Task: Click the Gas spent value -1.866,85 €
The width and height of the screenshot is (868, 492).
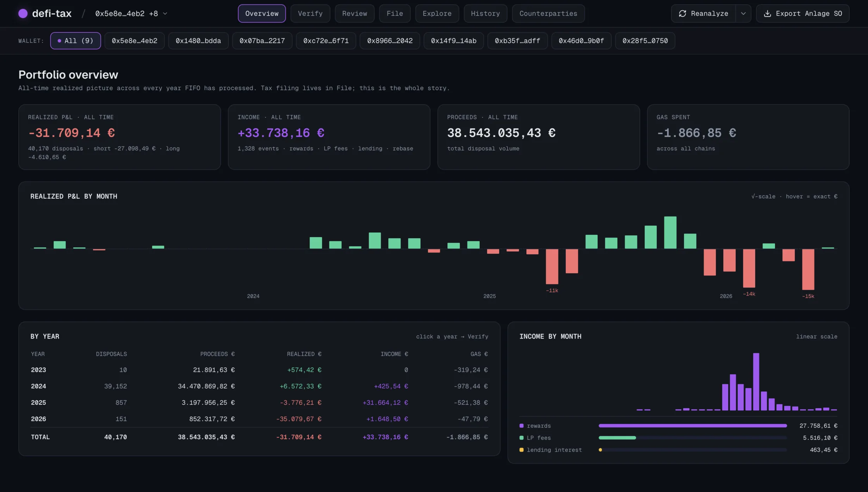Action: [696, 133]
